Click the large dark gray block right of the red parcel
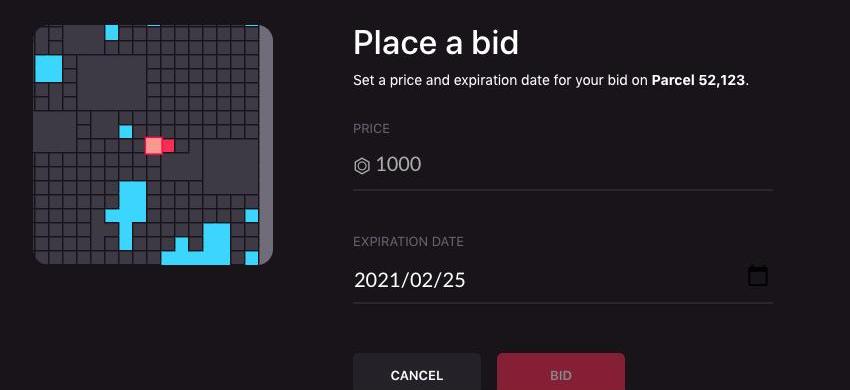 [x=230, y=167]
